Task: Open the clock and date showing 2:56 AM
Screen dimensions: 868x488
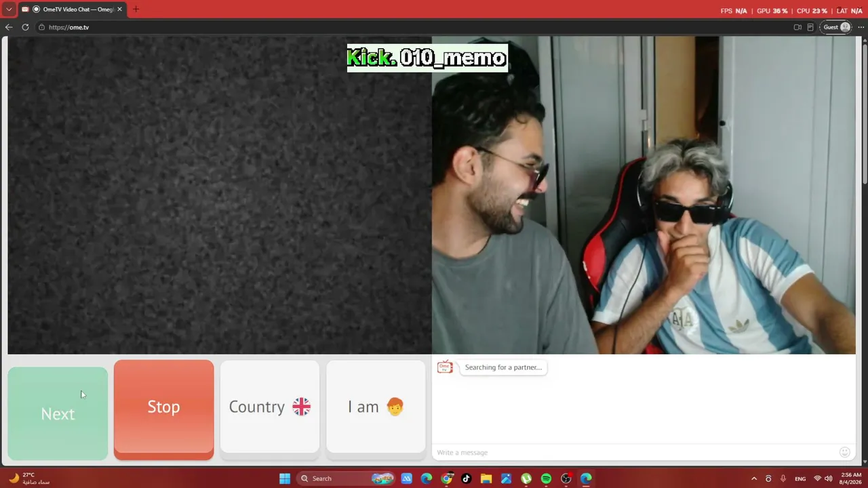Action: (851, 479)
